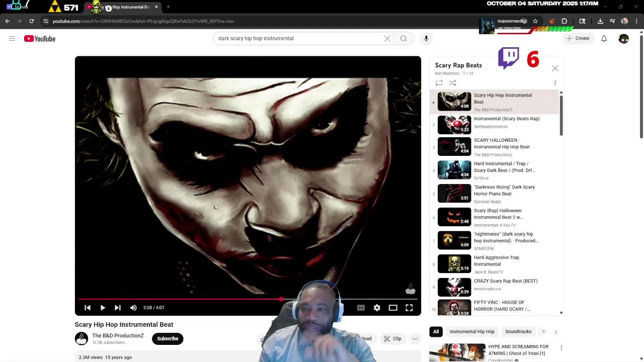Open player settings gear
The width and height of the screenshot is (644, 362).
[x=377, y=308]
